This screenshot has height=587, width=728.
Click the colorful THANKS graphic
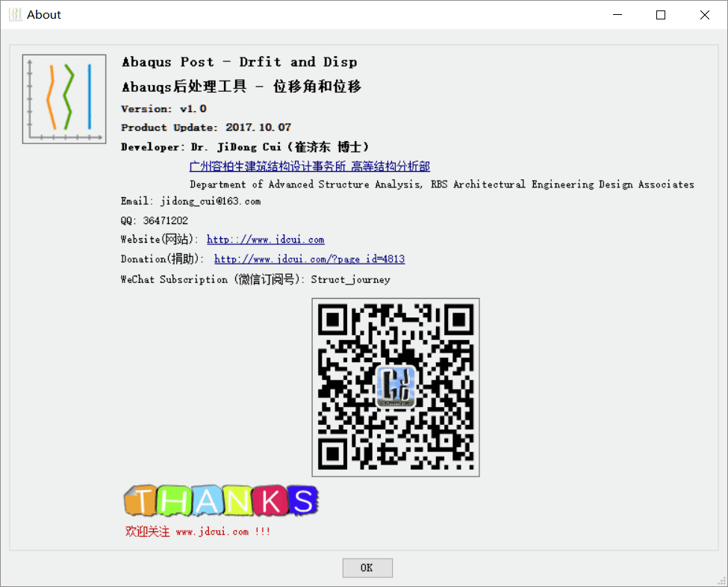[x=221, y=500]
